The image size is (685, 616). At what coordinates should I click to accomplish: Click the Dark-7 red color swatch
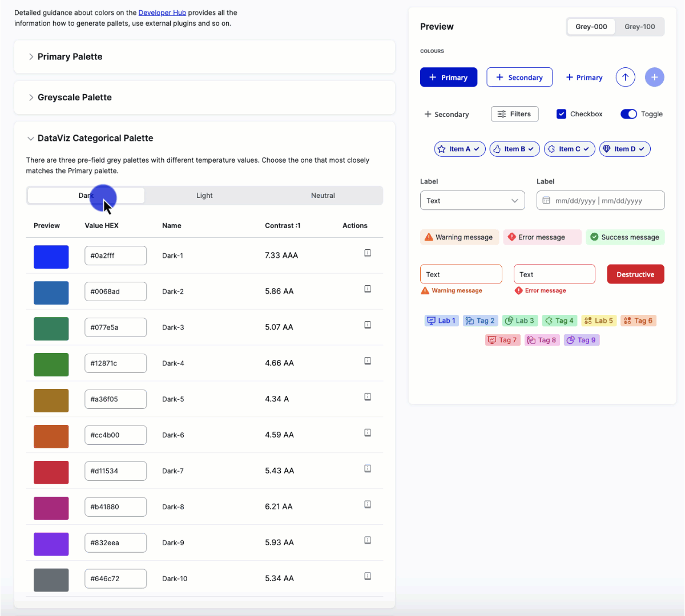click(x=51, y=471)
